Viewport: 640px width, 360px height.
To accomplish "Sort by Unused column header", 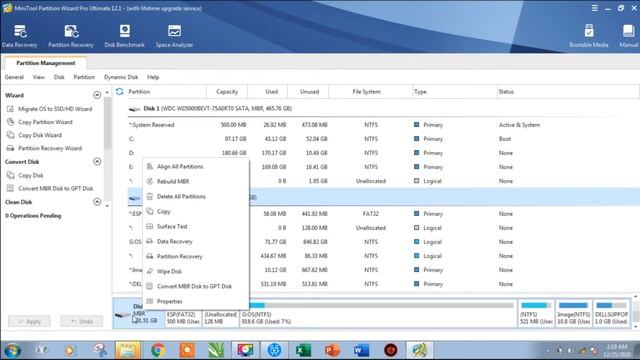I will coord(309,91).
